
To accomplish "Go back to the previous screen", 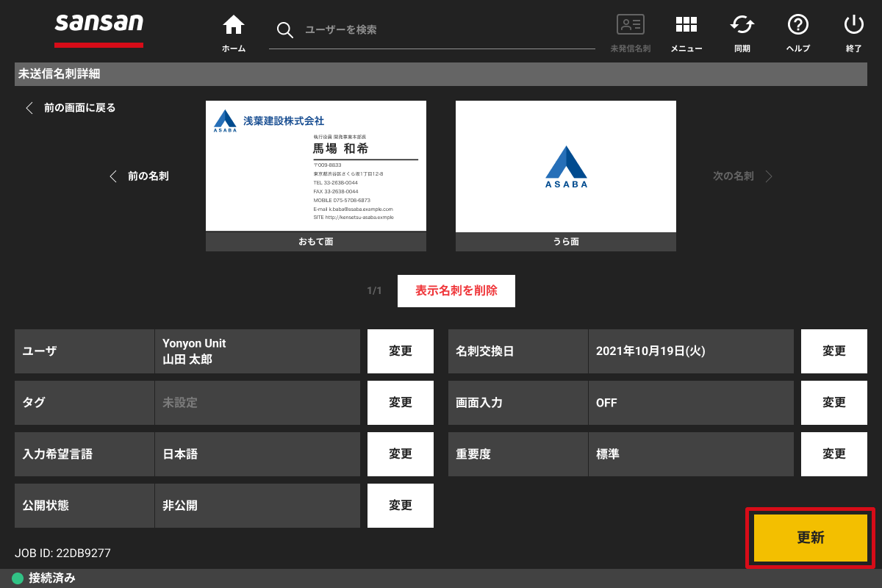I will [x=71, y=108].
